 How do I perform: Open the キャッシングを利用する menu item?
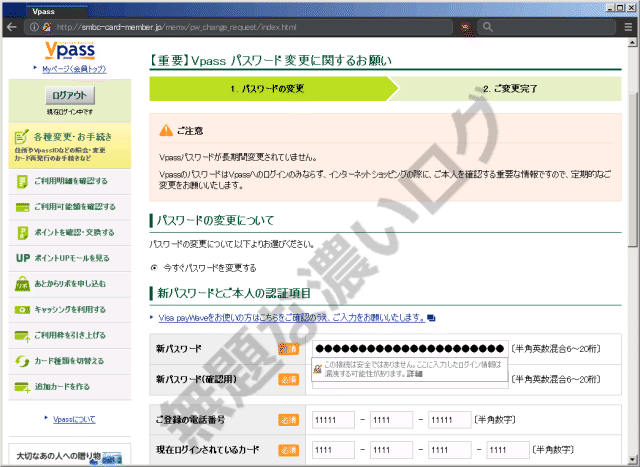pyautogui.click(x=70, y=310)
